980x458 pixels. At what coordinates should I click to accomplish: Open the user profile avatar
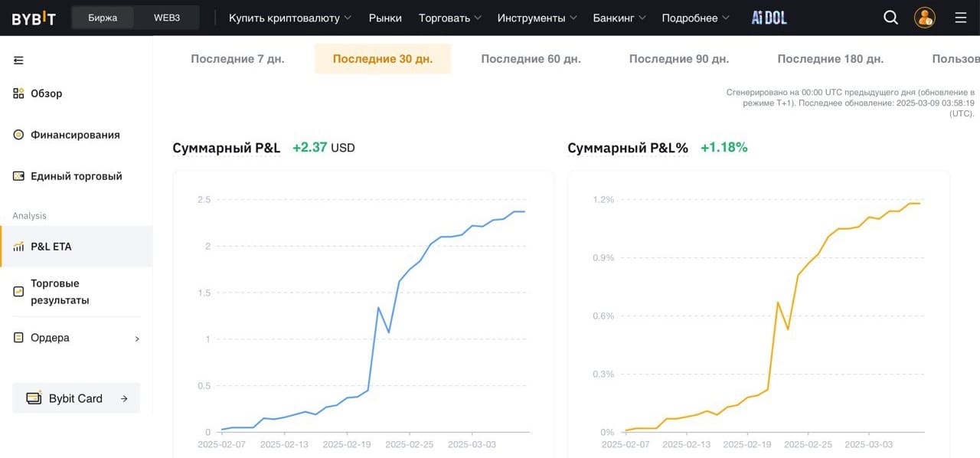click(925, 18)
